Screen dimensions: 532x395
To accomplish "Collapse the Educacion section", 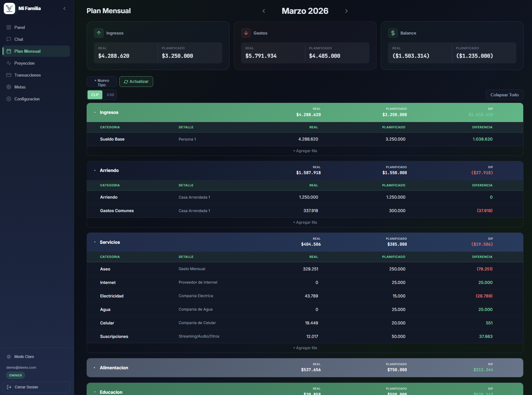I will 95,392.
